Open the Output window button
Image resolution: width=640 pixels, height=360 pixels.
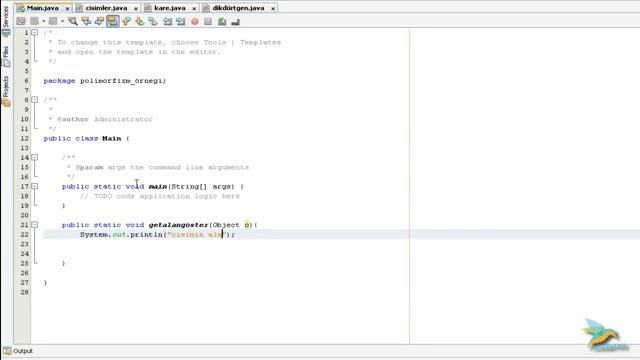pyautogui.click(x=18, y=351)
